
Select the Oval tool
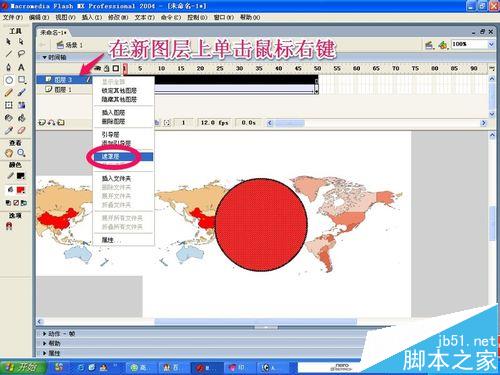[9, 80]
